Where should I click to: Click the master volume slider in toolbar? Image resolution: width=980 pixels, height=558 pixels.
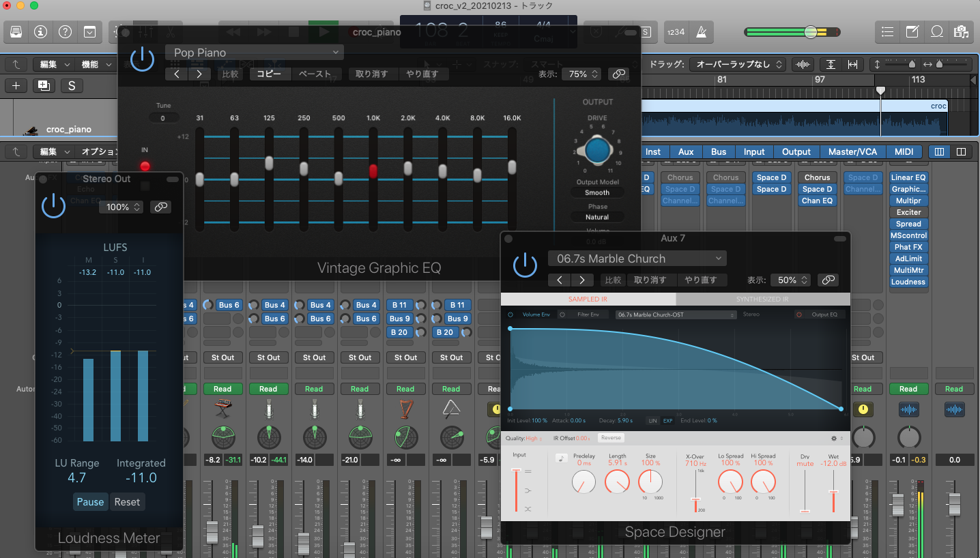(x=811, y=31)
